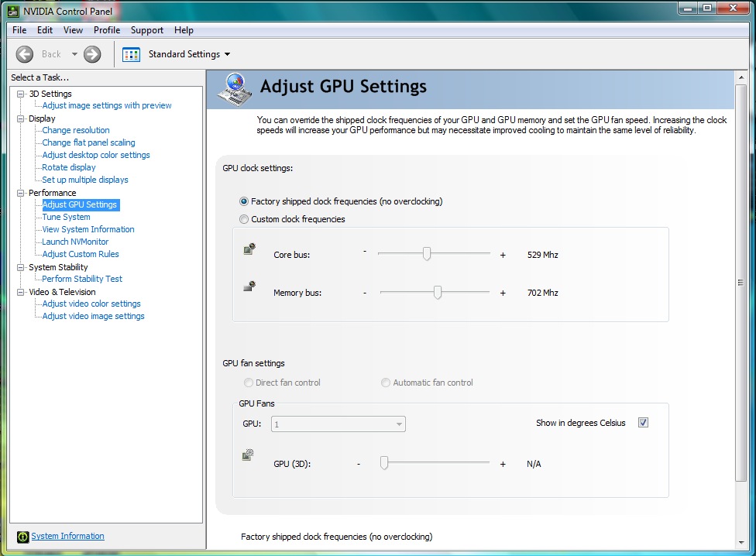This screenshot has width=756, height=556.
Task: Select Factory shipped clock frequencies radio
Action: click(x=244, y=201)
